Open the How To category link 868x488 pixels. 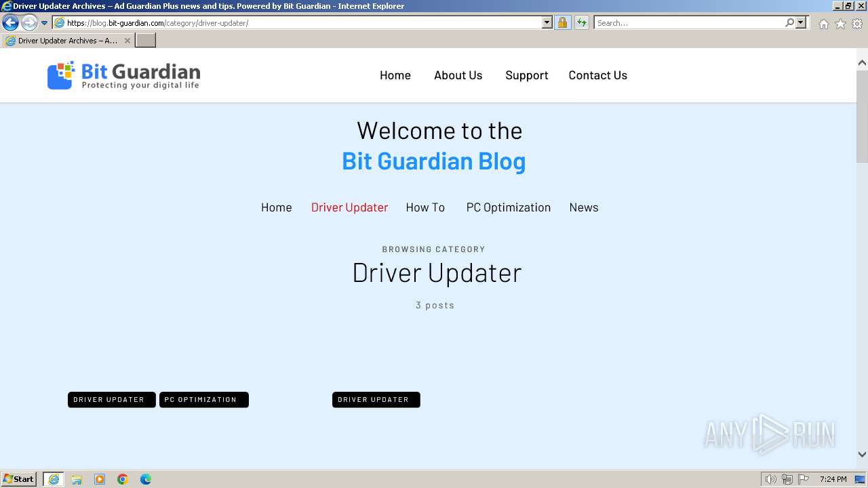pyautogui.click(x=425, y=207)
